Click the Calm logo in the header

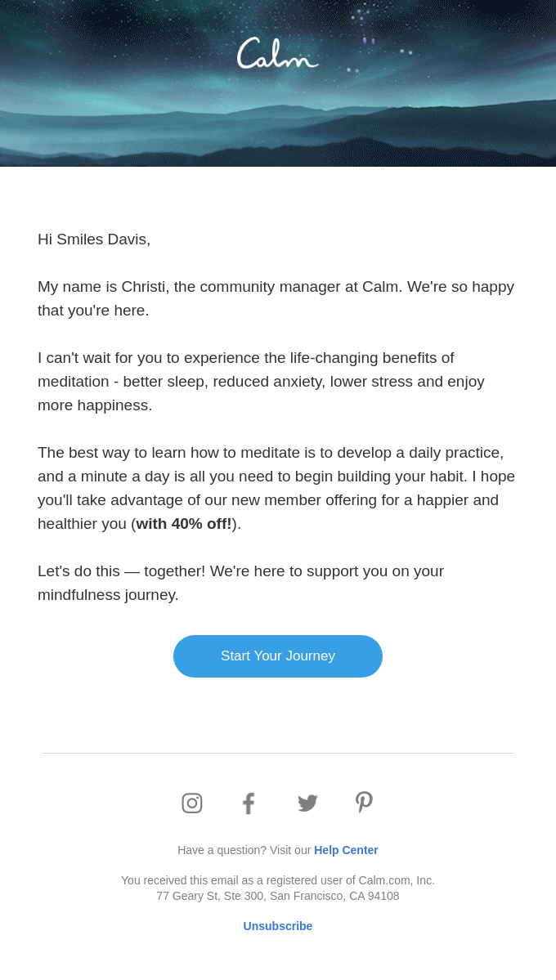[x=277, y=52]
